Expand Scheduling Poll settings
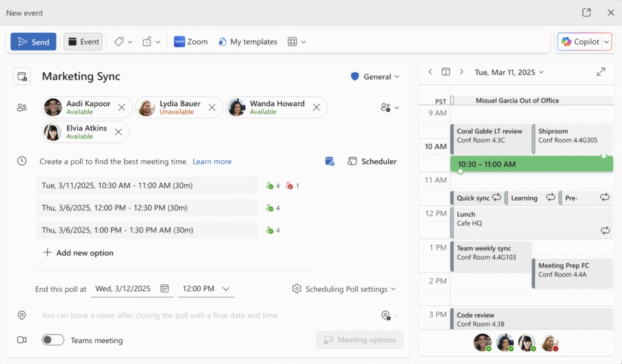The height and width of the screenshot is (364, 622). (344, 289)
